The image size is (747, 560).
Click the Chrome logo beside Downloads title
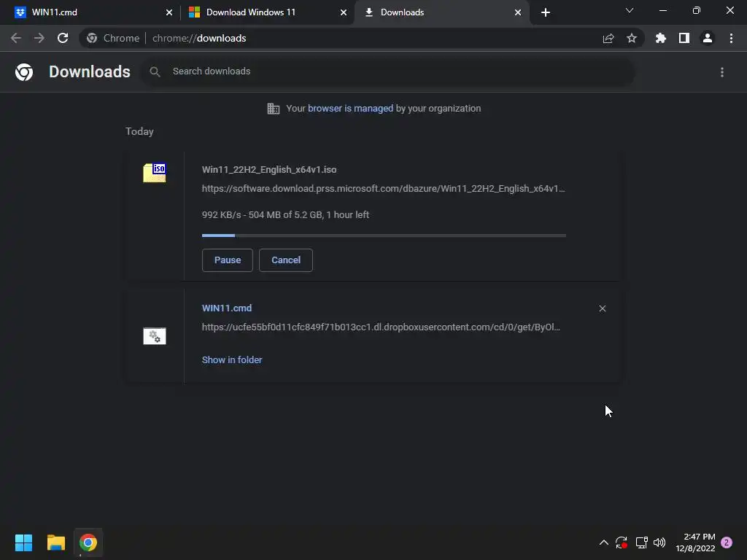point(24,72)
